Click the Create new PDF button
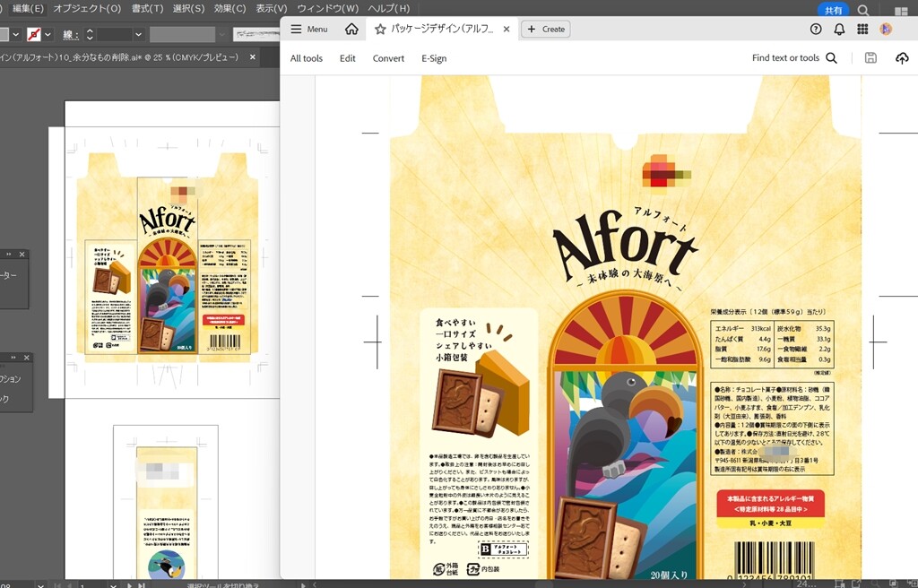 click(546, 29)
